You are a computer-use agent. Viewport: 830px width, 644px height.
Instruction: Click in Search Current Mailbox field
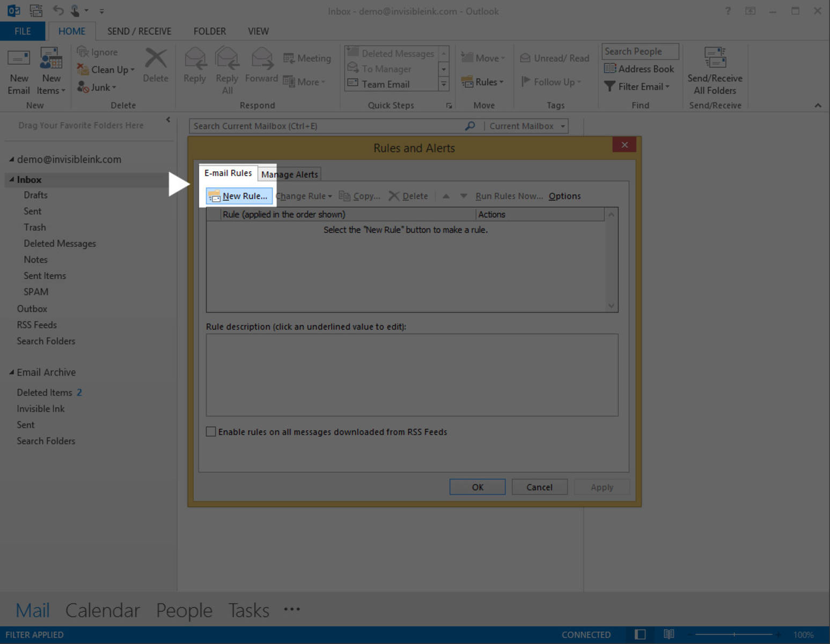(x=327, y=126)
